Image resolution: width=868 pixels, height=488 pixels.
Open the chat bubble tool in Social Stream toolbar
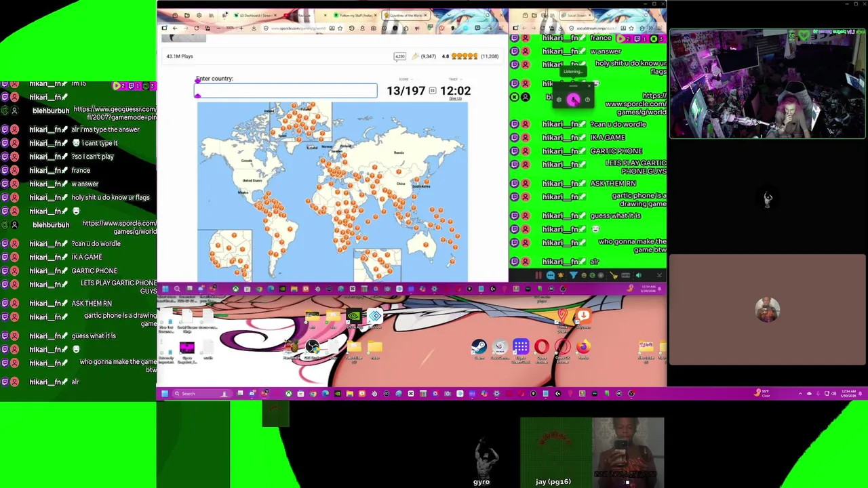tap(551, 275)
